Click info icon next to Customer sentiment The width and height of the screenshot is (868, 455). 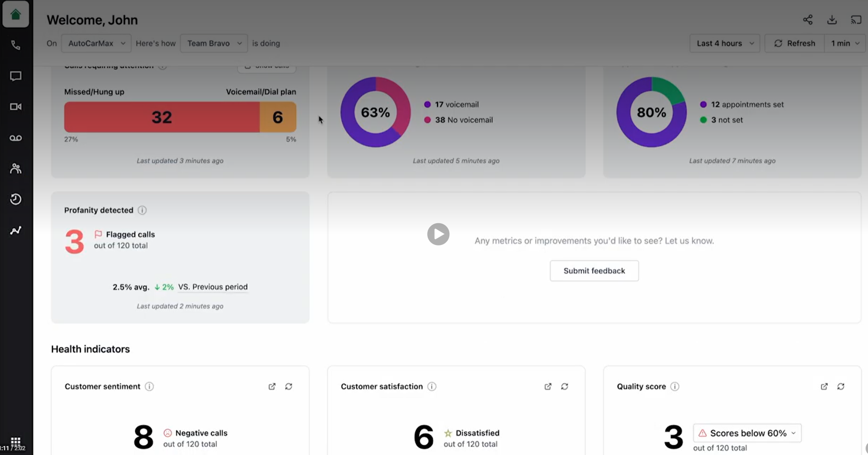coord(149,386)
